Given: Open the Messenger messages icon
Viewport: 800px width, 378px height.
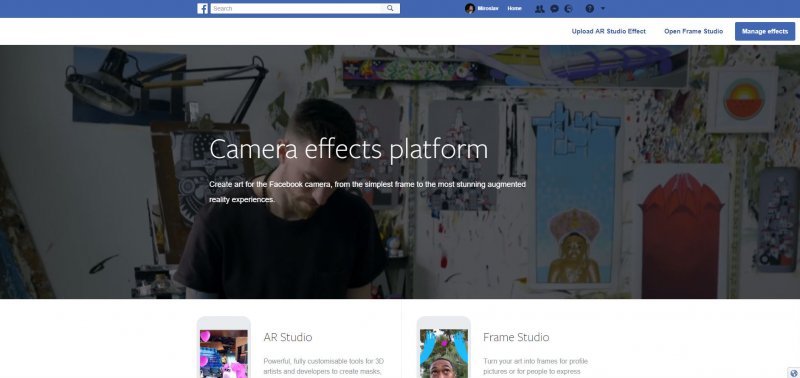Looking at the screenshot, I should pyautogui.click(x=555, y=9).
